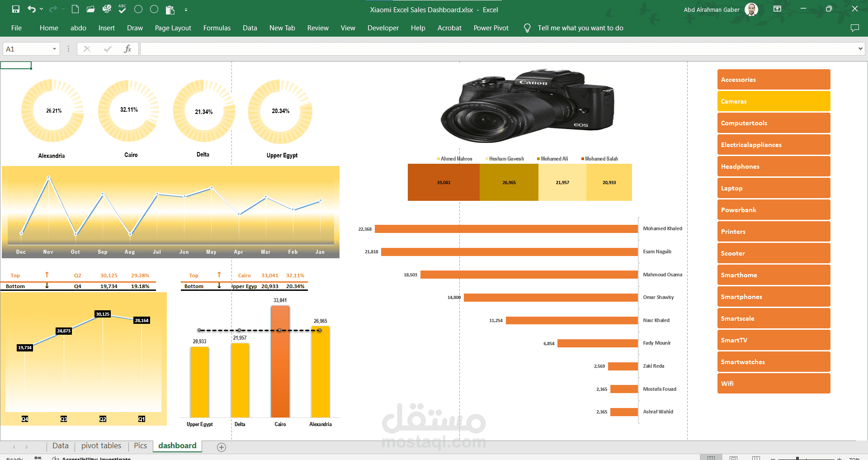Click into the formula bar input

point(497,49)
